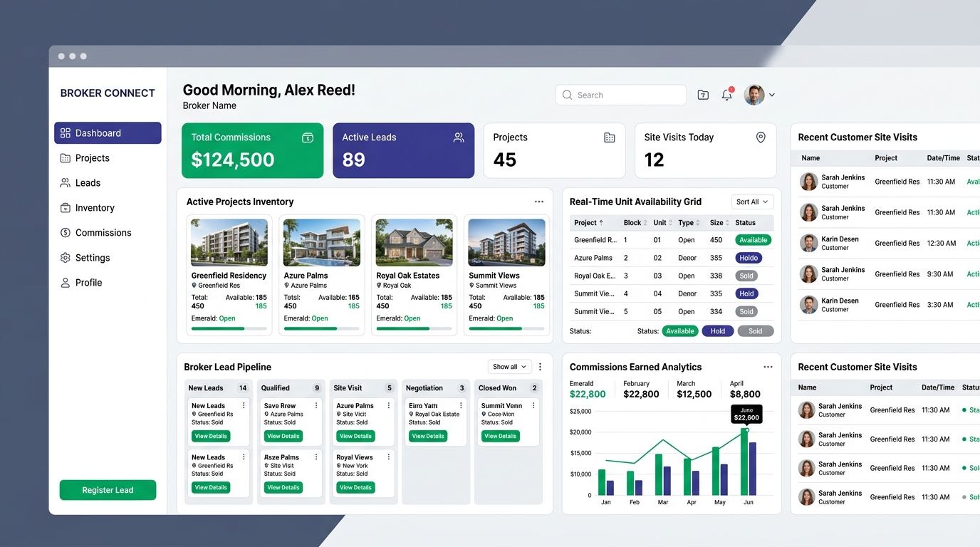
Task: Sort by Project column header
Action: tap(589, 223)
